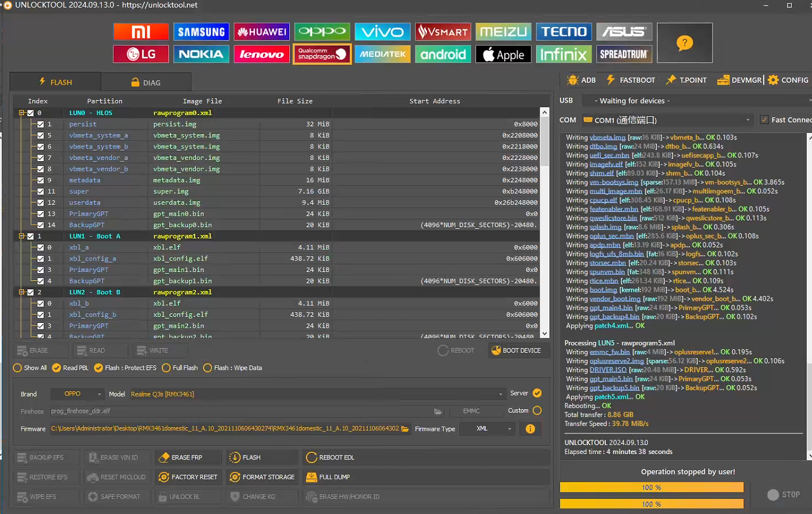
Task: Select the LG brand logo
Action: pyautogui.click(x=141, y=55)
